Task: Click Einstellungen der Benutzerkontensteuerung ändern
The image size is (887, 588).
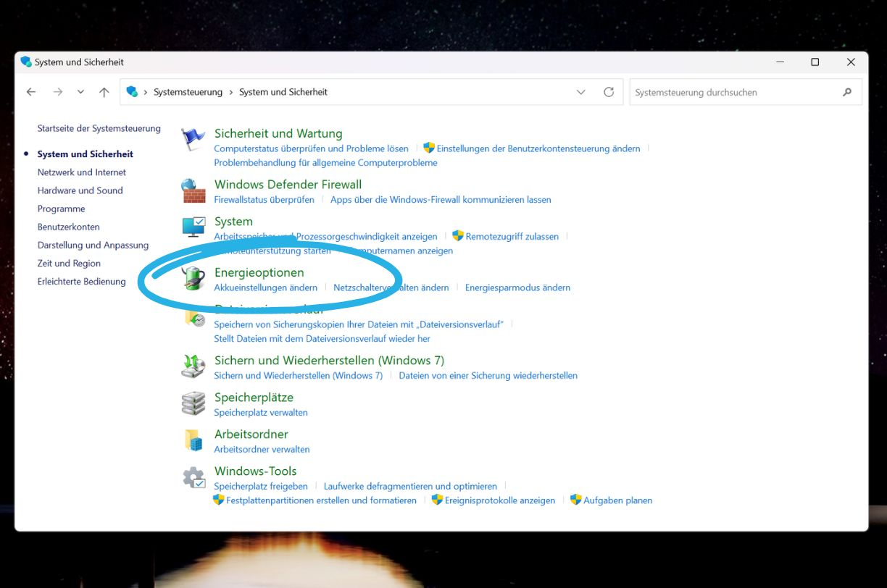Action: pyautogui.click(x=538, y=148)
